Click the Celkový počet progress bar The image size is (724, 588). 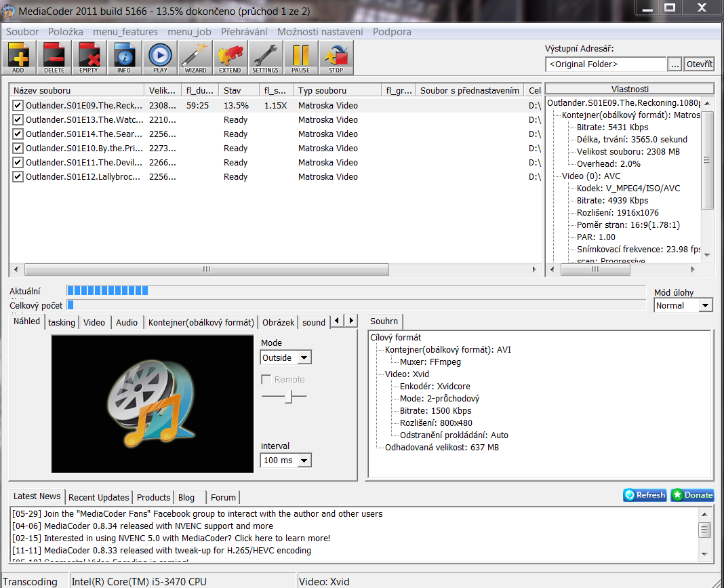(x=356, y=305)
